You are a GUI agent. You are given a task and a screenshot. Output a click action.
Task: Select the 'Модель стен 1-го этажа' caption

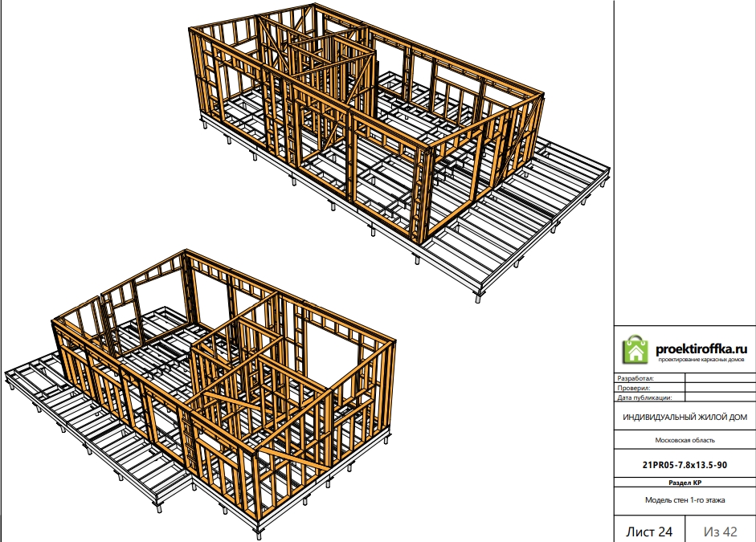[684, 500]
